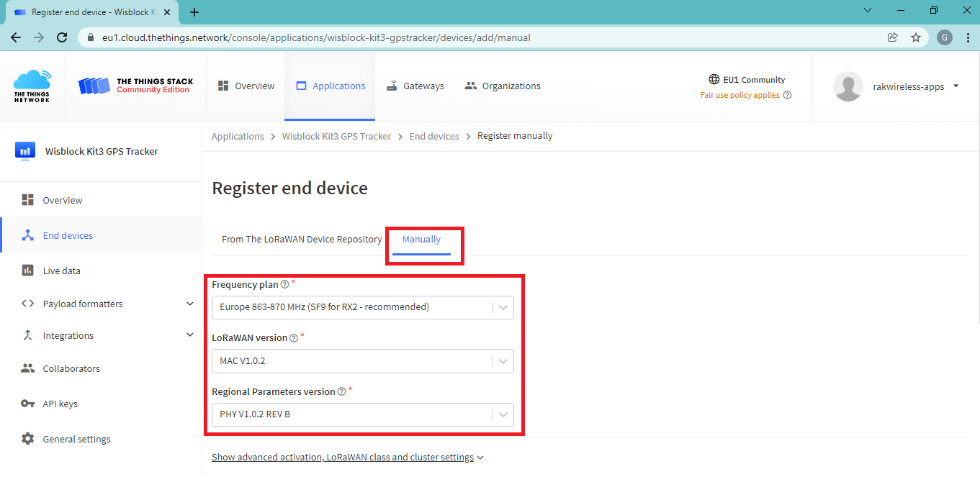Image resolution: width=980 pixels, height=477 pixels.
Task: Open the rakwireless-apps user menu
Action: click(897, 86)
